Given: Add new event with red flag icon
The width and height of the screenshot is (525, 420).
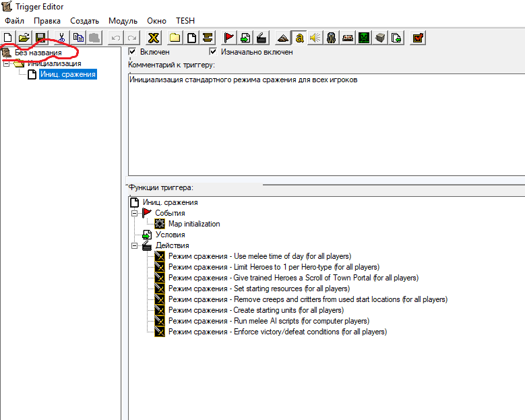Looking at the screenshot, I should click(x=228, y=38).
